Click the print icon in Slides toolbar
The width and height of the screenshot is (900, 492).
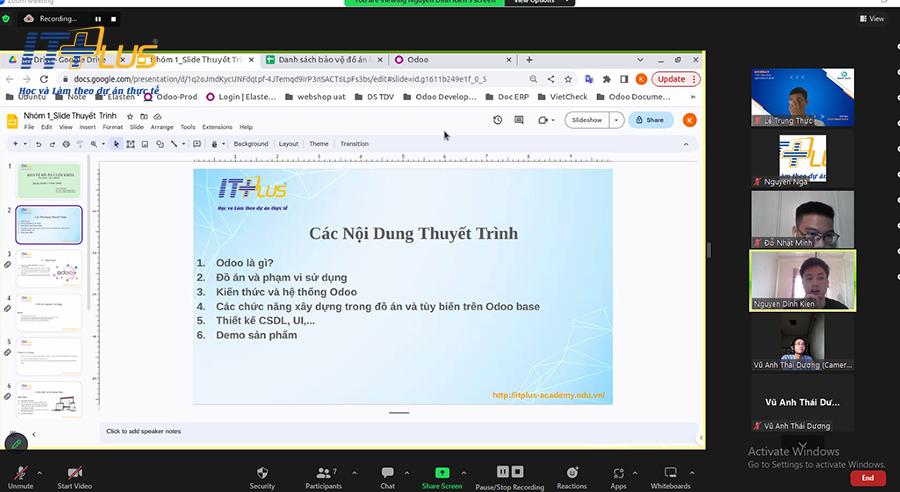(x=66, y=144)
